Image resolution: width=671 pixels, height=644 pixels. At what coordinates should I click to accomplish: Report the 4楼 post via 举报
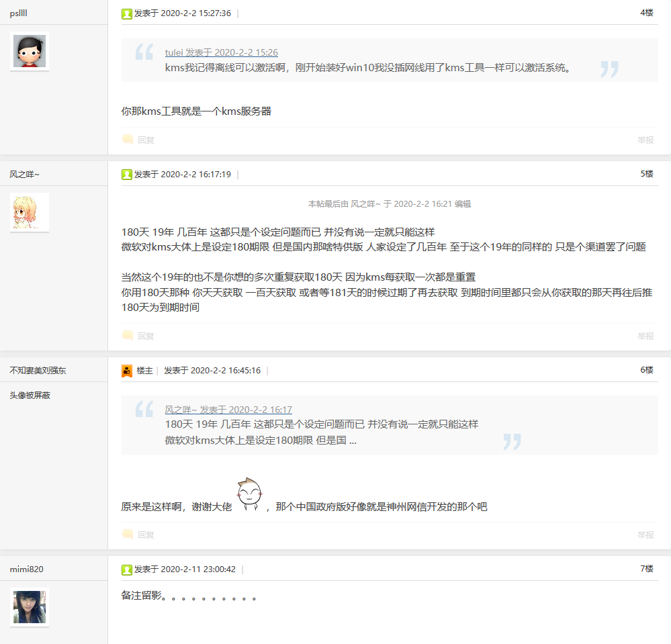[x=645, y=140]
